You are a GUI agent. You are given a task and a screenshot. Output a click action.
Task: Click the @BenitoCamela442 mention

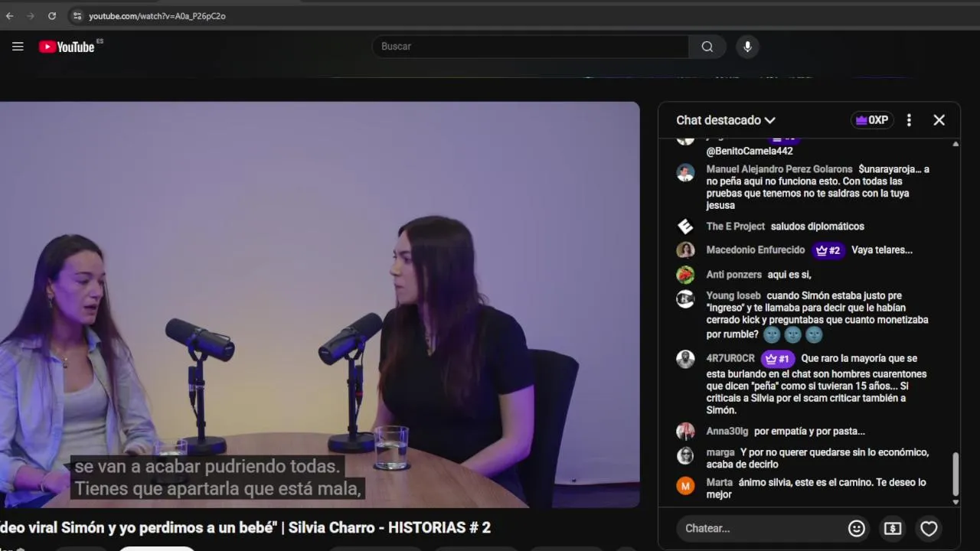[750, 152]
